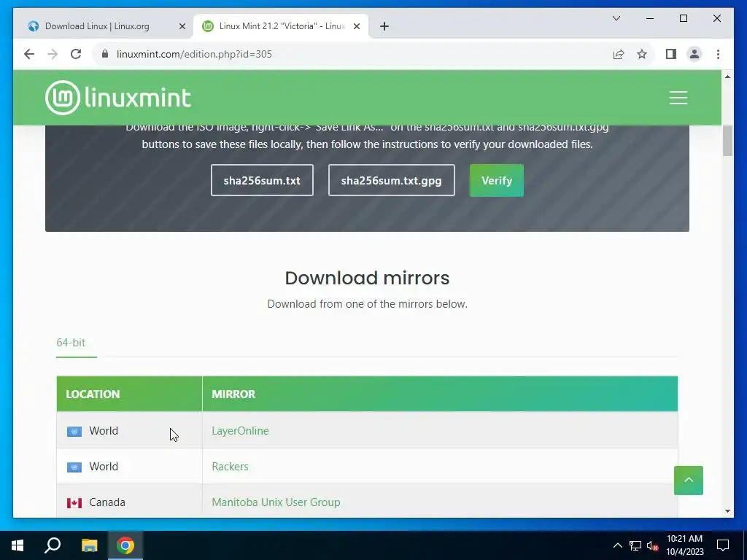Open the Chrome profile avatar
Screen dimensions: 747x560
pyautogui.click(x=694, y=54)
